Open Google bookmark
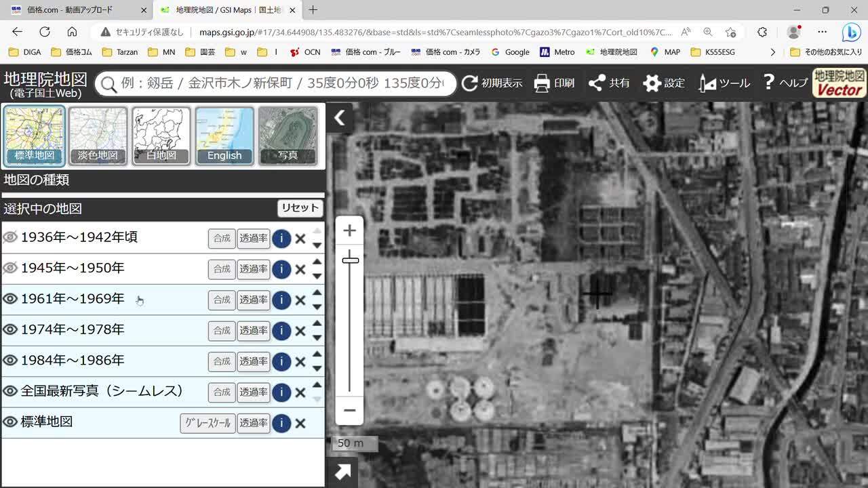Screen dimensions: 868x488 [510, 52]
